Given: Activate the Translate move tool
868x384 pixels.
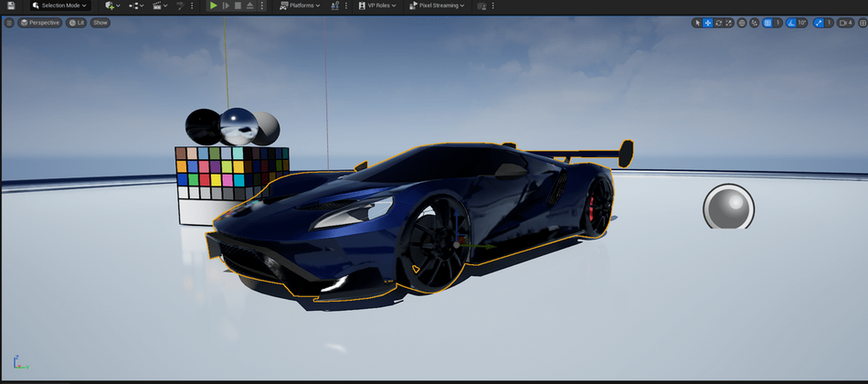Looking at the screenshot, I should click(708, 23).
